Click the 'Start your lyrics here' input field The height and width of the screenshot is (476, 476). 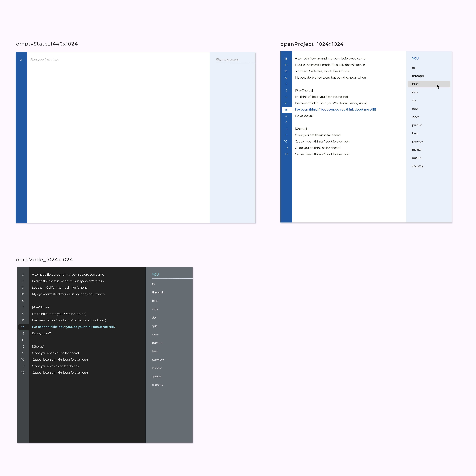(x=45, y=59)
